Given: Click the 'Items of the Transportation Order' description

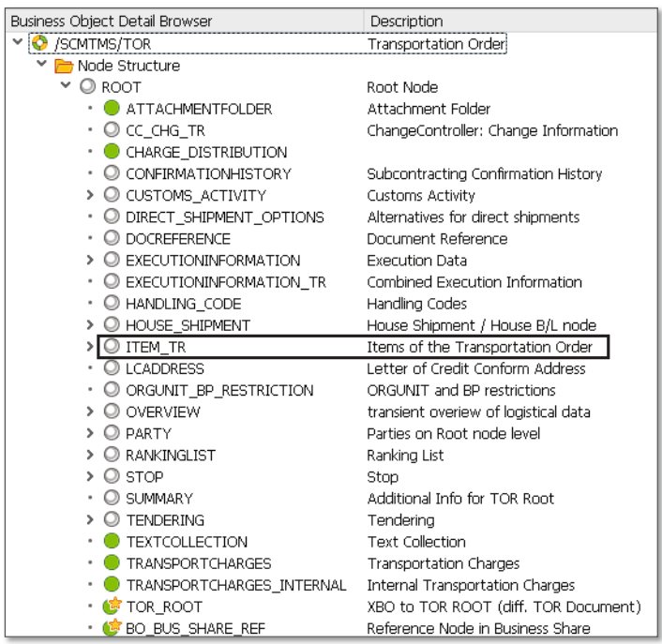Looking at the screenshot, I should pyautogui.click(x=479, y=347).
